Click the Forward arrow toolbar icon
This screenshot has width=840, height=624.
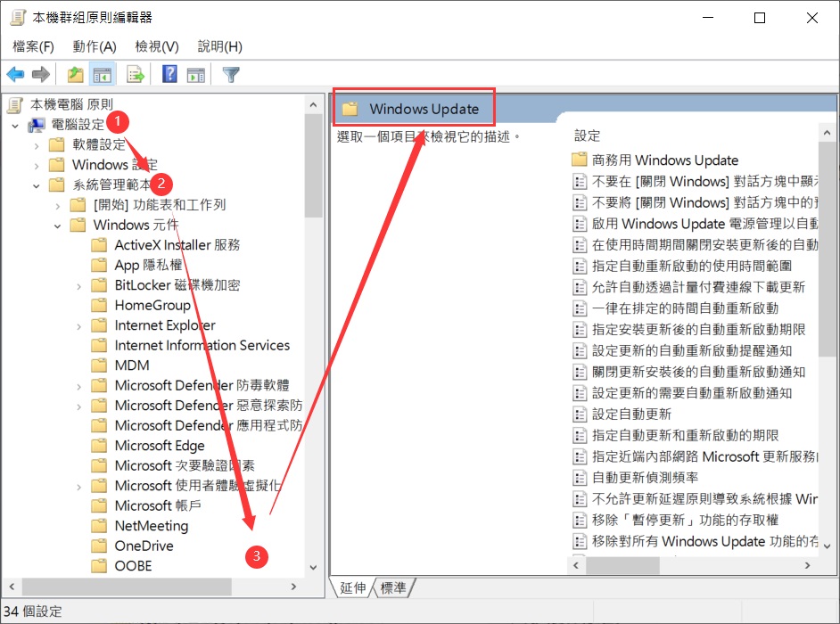point(41,74)
